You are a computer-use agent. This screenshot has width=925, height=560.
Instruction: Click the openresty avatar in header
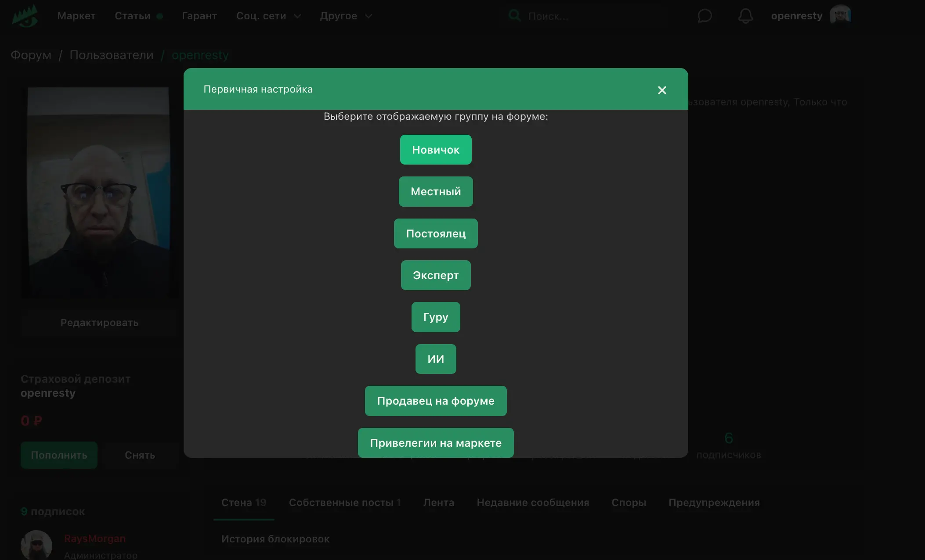pyautogui.click(x=840, y=15)
